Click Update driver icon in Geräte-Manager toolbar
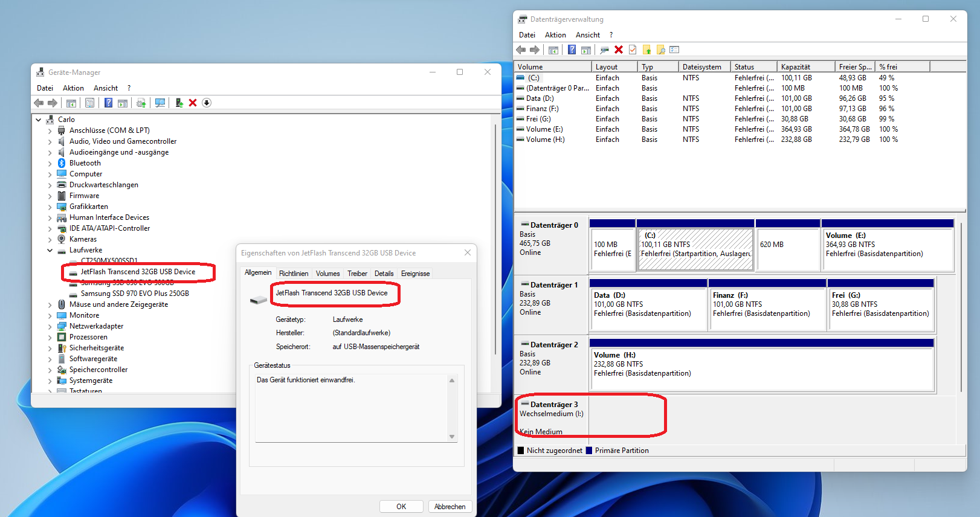This screenshot has width=980, height=517. 141,103
